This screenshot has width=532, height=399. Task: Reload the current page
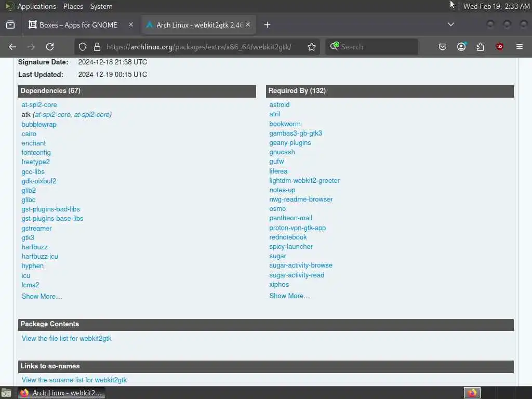[50, 47]
